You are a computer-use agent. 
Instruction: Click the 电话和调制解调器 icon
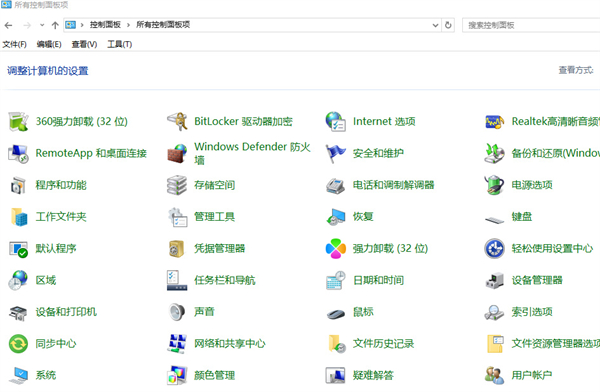point(336,185)
